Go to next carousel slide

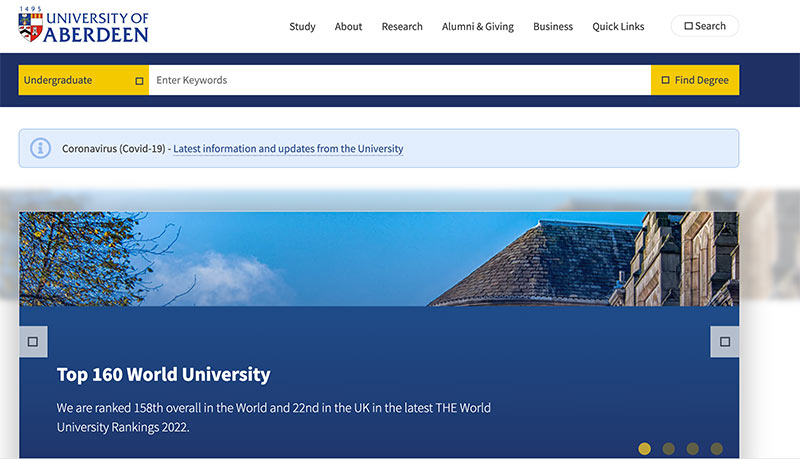point(724,342)
